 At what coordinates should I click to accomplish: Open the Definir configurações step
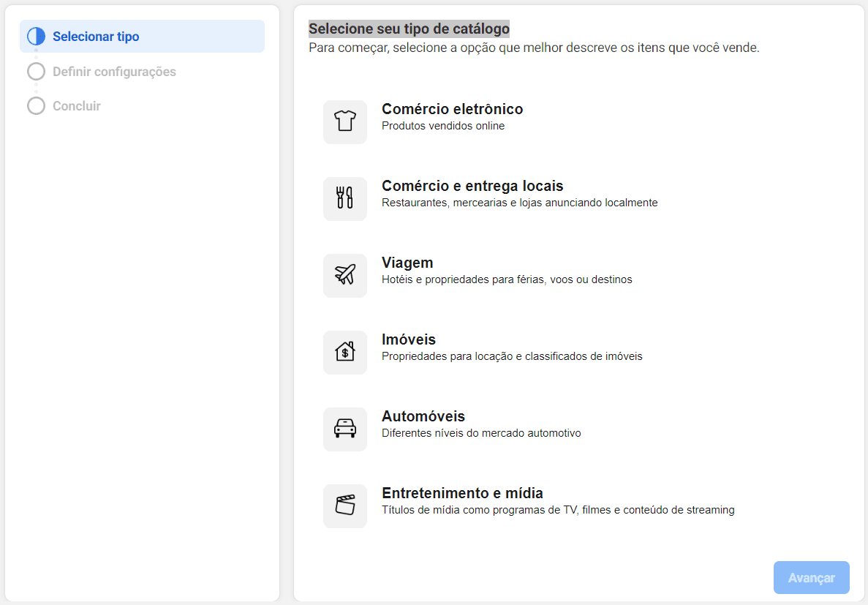click(113, 71)
